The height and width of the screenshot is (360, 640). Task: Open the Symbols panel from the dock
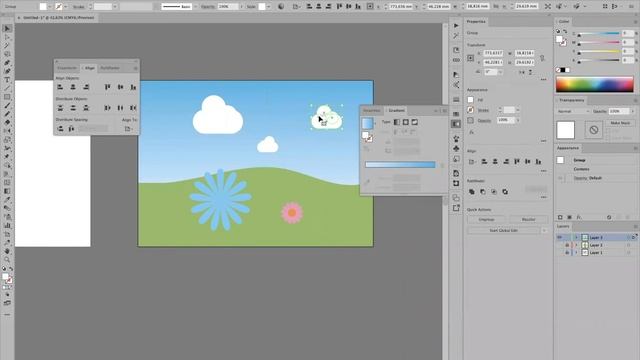click(456, 149)
